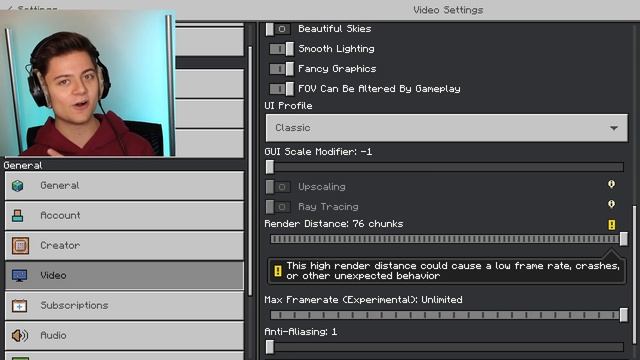Open the General settings tab
The image size is (640, 360).
(x=124, y=186)
